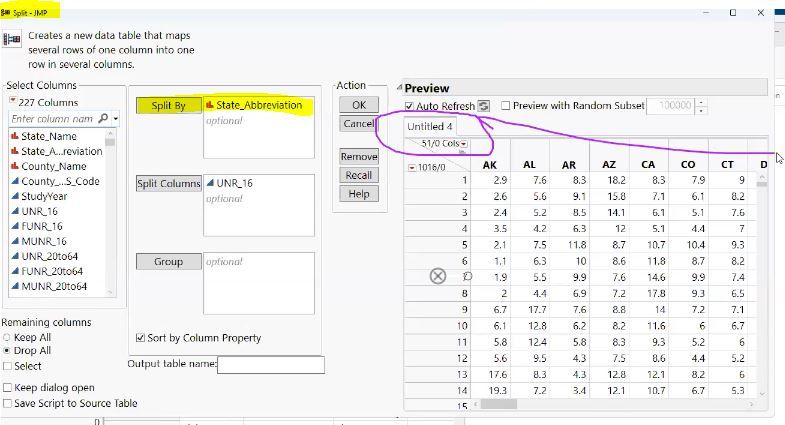Click the refresh icon beside Auto Refresh

484,106
